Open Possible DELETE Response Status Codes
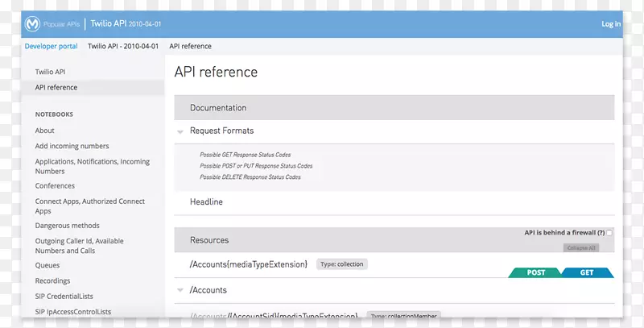Image resolution: width=644 pixels, height=328 pixels. (x=250, y=177)
